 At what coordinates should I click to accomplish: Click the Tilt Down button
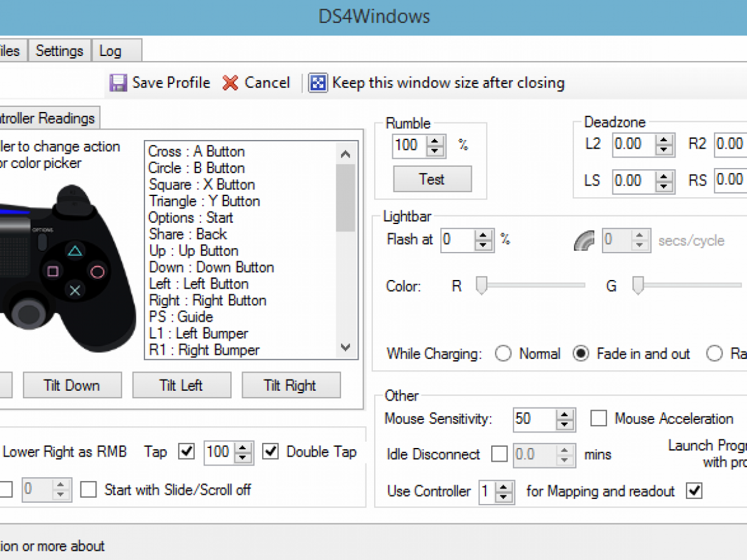[x=72, y=385]
